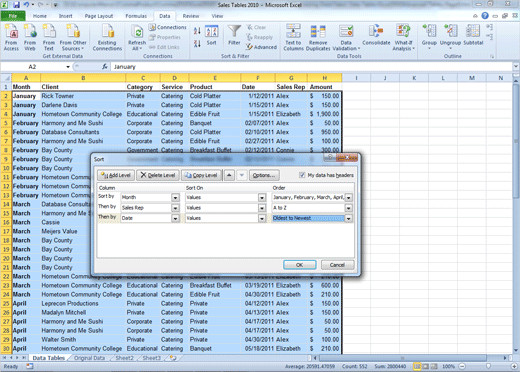Select the Sheet3 tab
The width and height of the screenshot is (520, 372).
[152, 358]
